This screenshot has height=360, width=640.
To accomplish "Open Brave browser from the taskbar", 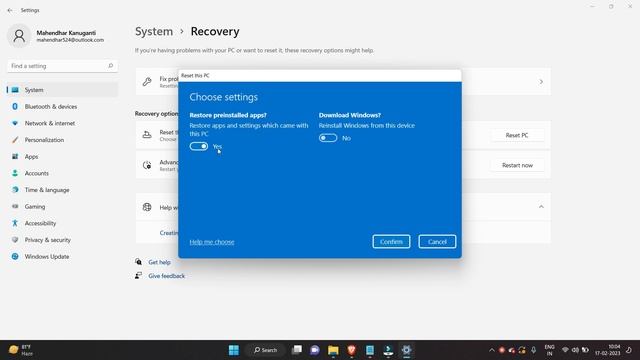I will tap(351, 350).
